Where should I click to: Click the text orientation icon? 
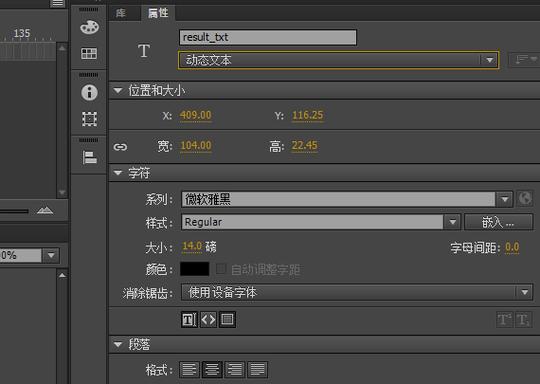click(525, 60)
